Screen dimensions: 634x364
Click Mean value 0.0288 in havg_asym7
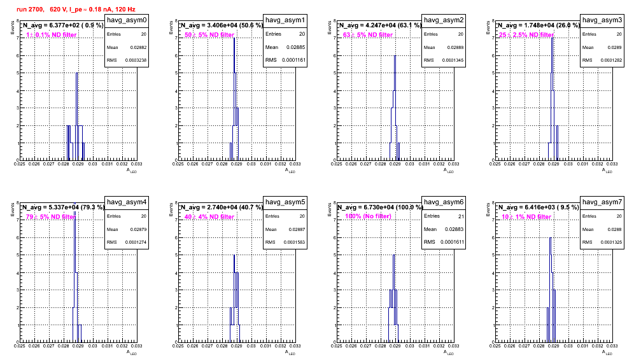(616, 229)
